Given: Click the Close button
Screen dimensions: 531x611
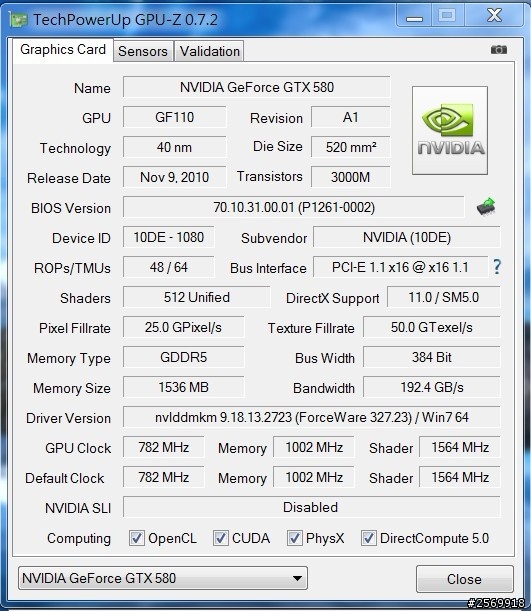Looking at the screenshot, I should click(x=464, y=579).
